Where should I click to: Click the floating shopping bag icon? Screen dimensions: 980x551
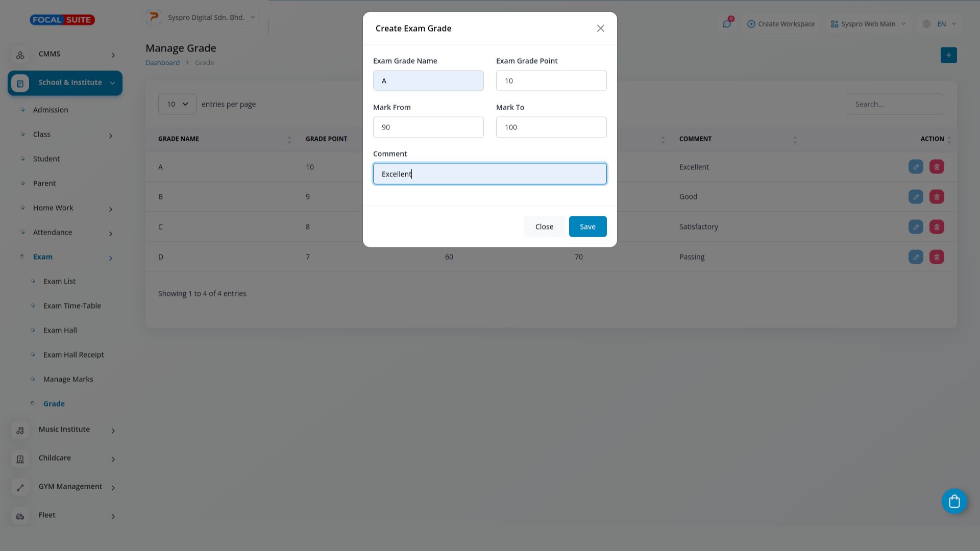[954, 502]
